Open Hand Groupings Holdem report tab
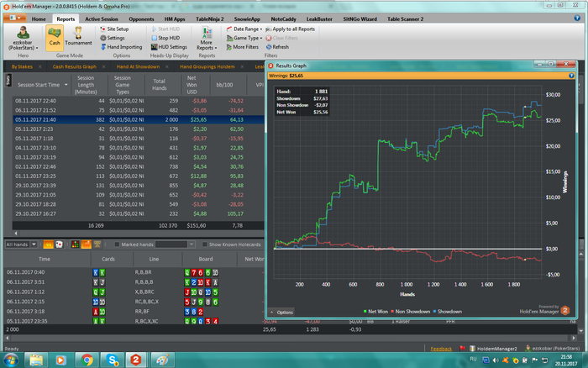588x368 pixels. coord(207,66)
